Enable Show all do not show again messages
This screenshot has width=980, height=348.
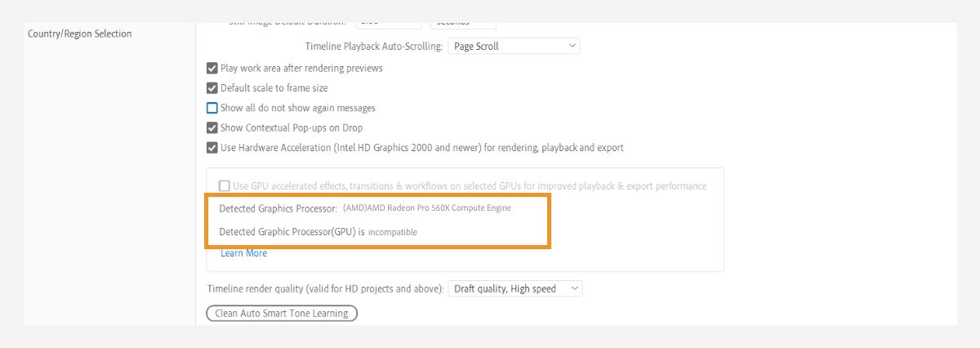click(212, 108)
